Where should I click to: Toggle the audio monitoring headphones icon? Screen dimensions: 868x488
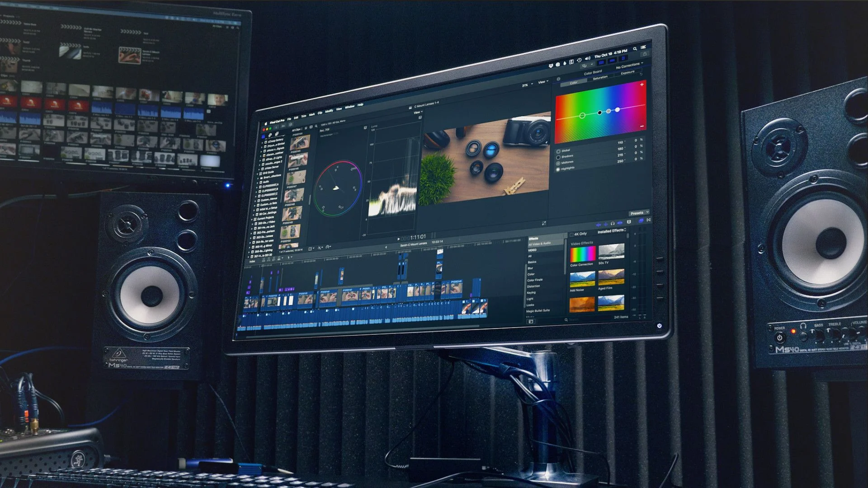coord(613,224)
